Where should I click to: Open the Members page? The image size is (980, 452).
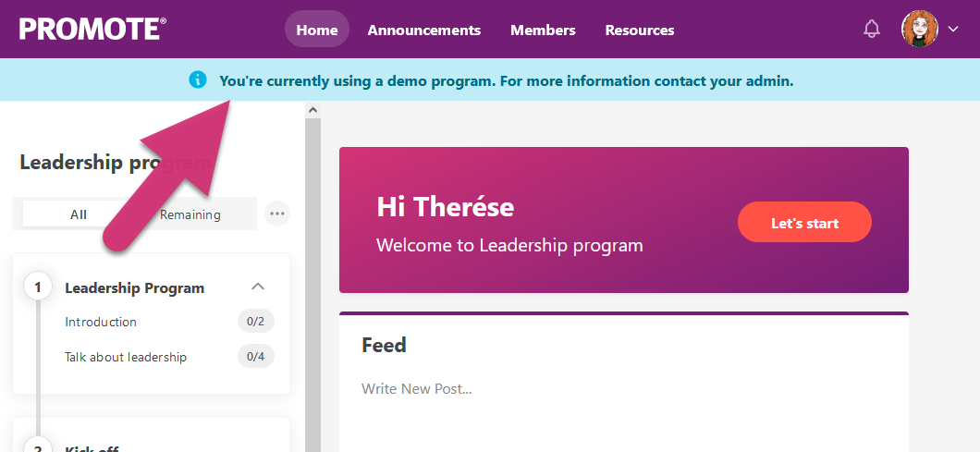pyautogui.click(x=543, y=30)
